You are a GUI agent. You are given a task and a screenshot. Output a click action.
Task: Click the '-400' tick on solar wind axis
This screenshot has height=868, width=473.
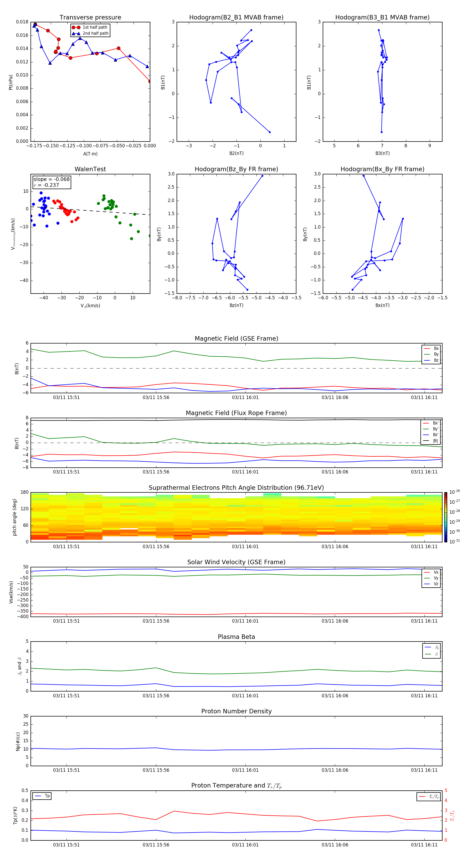pos(23,617)
